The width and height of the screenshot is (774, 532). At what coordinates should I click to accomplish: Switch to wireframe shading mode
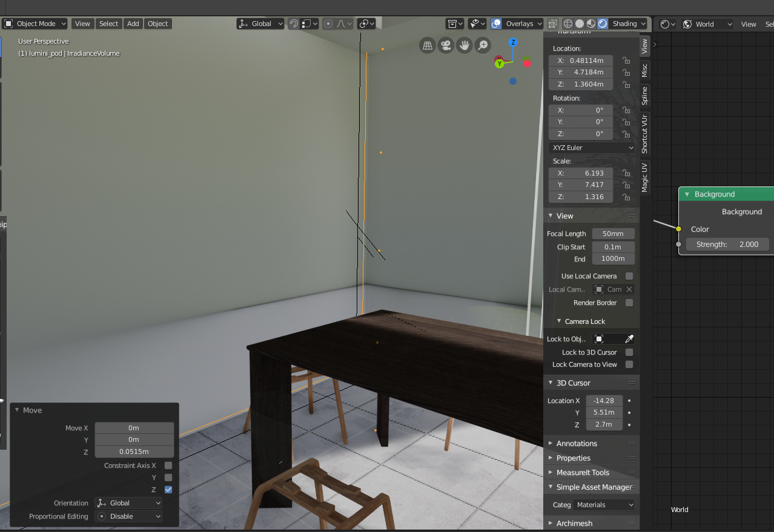tap(568, 24)
